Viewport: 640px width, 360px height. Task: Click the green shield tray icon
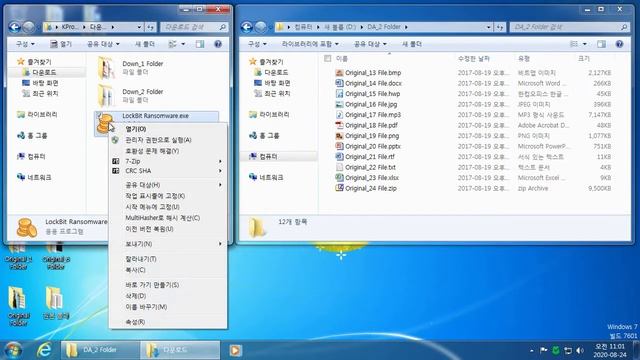[x=556, y=351]
